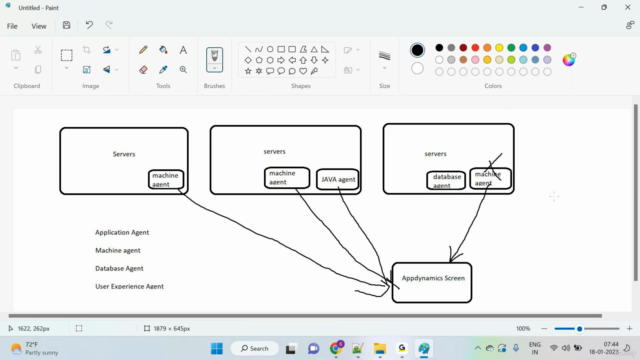This screenshot has width=640, height=360.
Task: Open Edit colors rainbow wheel
Action: (x=569, y=60)
